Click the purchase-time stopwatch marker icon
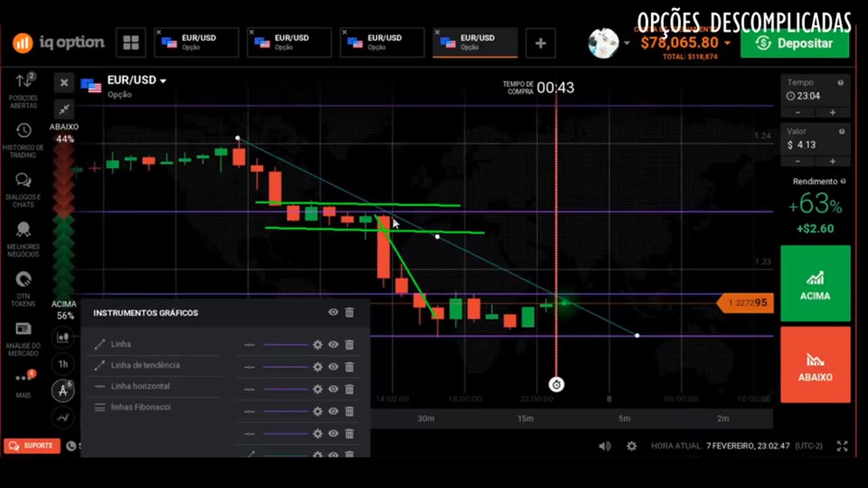This screenshot has height=488, width=868. point(556,385)
